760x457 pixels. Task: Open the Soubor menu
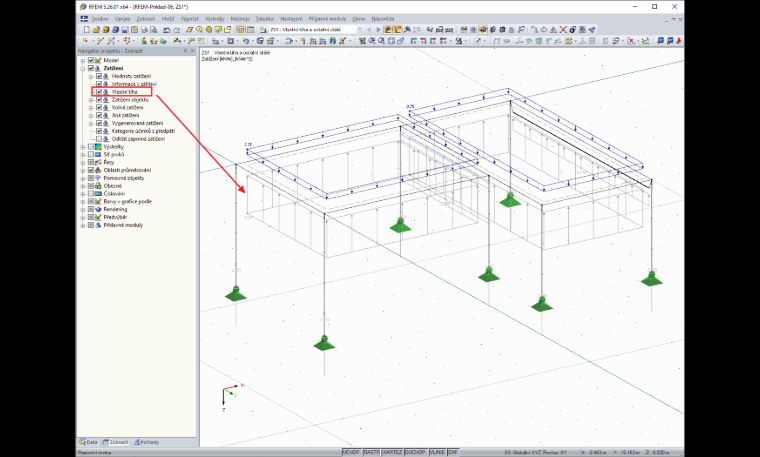click(100, 19)
